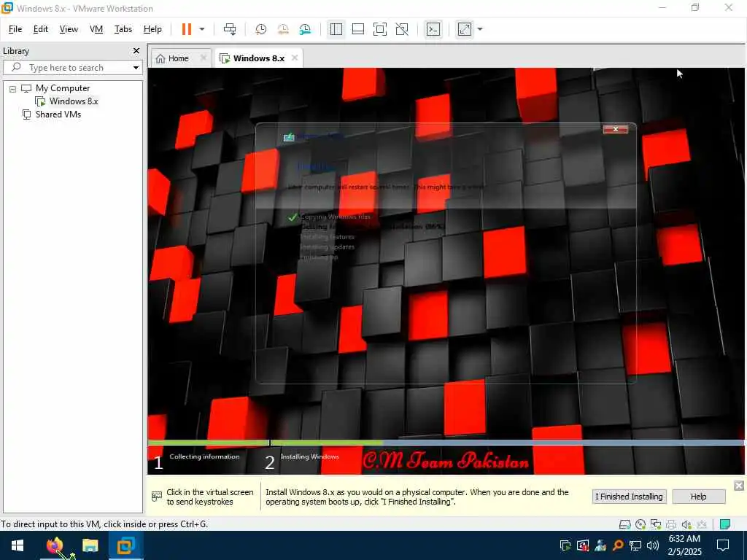This screenshot has width=747, height=560.
Task: Open the stretch guest dropdown arrow
Action: [x=480, y=29]
